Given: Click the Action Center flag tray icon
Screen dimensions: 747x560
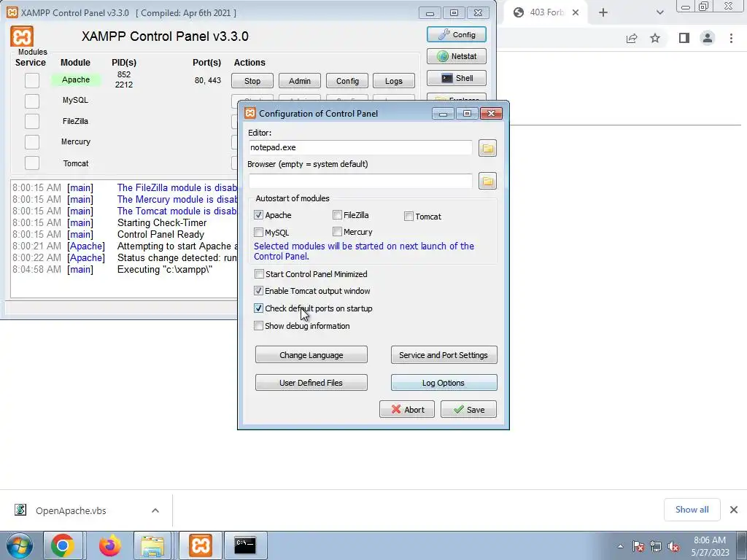Looking at the screenshot, I should click(638, 547).
